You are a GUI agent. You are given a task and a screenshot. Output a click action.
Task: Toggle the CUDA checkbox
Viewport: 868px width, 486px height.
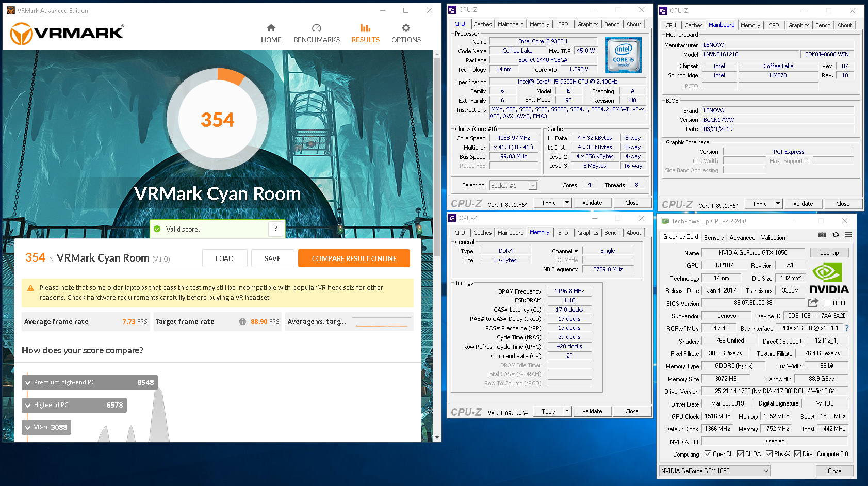click(740, 454)
